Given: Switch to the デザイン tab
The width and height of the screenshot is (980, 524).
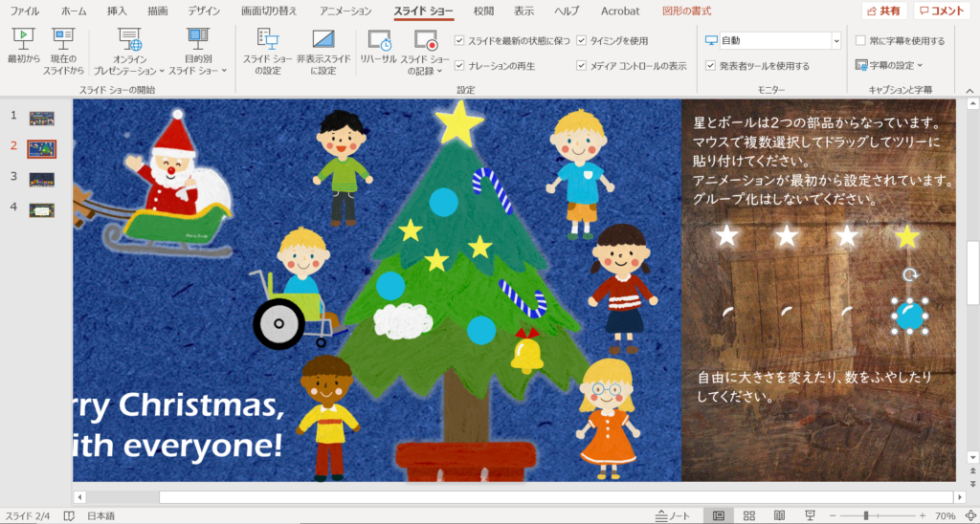Looking at the screenshot, I should [205, 11].
